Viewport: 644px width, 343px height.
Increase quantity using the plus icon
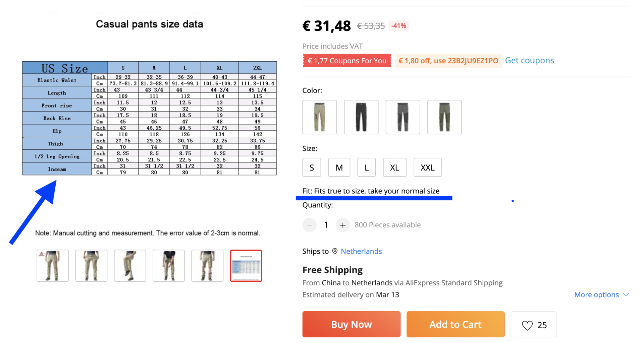(x=342, y=225)
